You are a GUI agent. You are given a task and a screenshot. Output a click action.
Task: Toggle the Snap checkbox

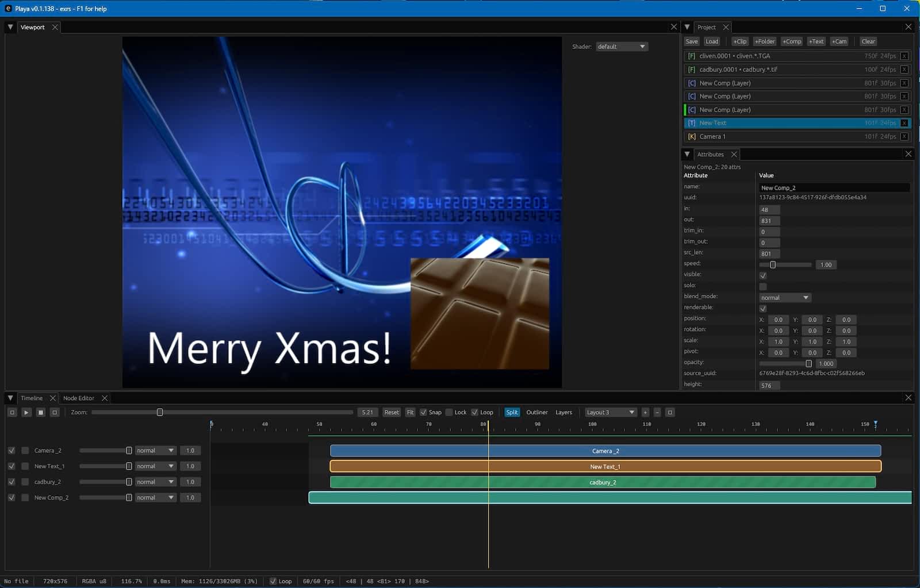tap(423, 412)
